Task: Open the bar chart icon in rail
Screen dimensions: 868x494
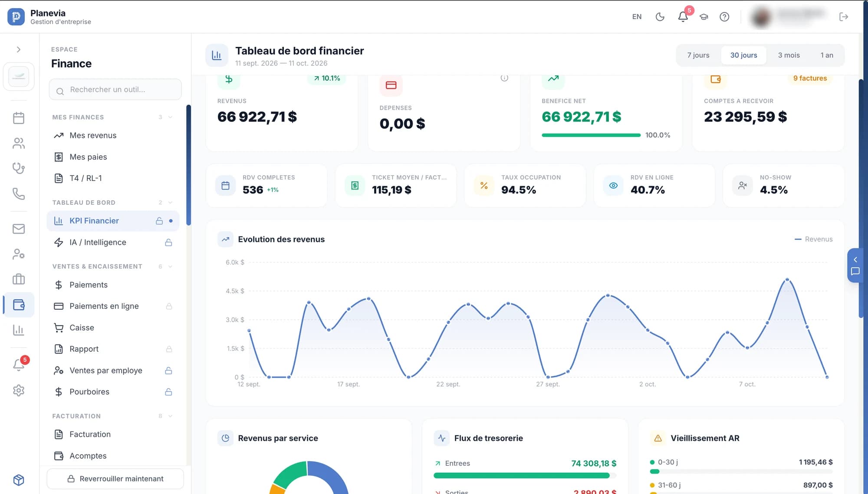Action: tap(19, 330)
